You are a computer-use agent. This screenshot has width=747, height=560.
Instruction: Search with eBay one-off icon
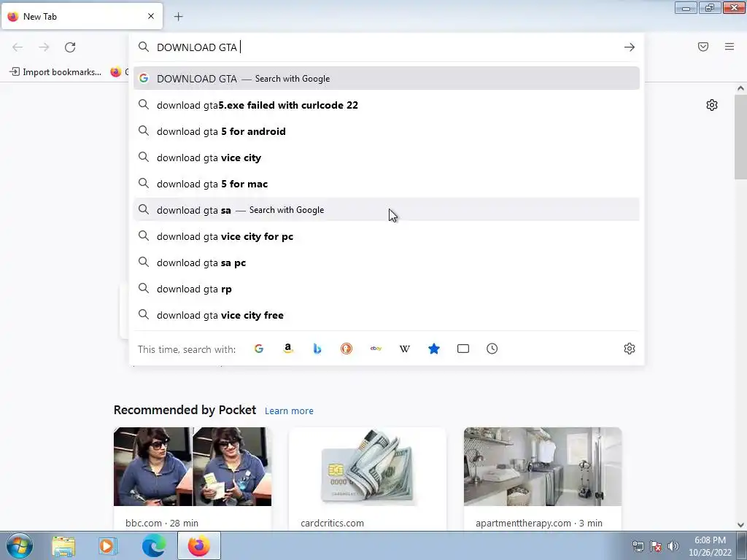click(376, 349)
